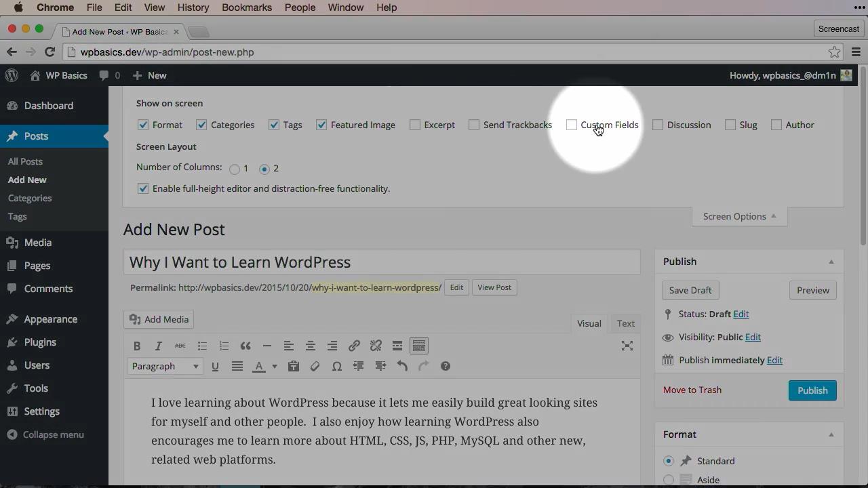Expand the text color options
Viewport: 868px width, 488px height.
pos(274,366)
